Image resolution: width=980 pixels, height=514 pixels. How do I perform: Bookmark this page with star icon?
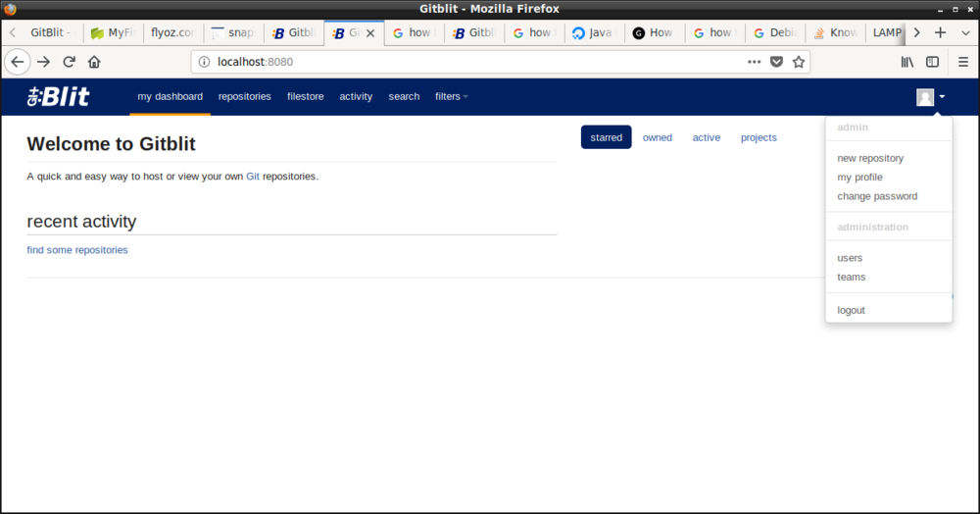click(x=799, y=62)
